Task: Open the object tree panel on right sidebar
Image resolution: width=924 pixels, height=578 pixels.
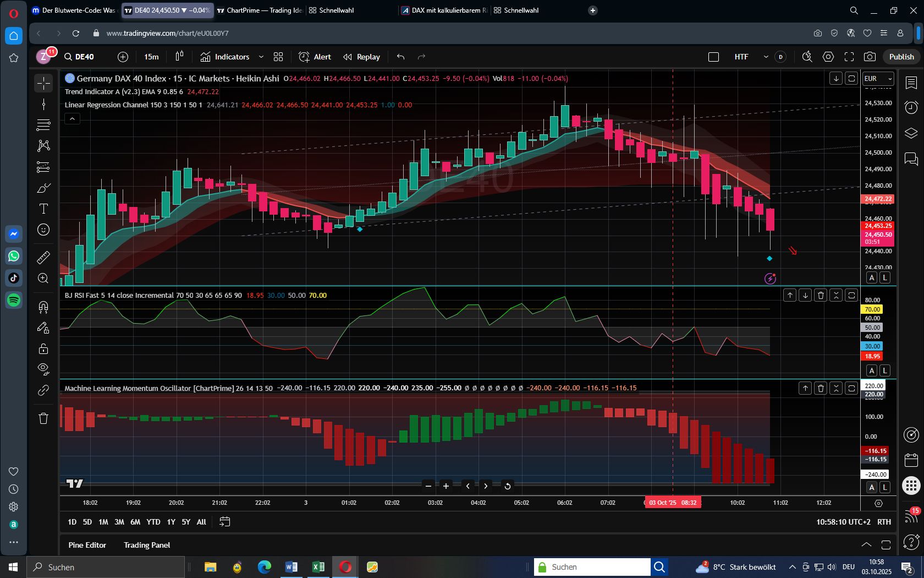Action: tap(911, 133)
